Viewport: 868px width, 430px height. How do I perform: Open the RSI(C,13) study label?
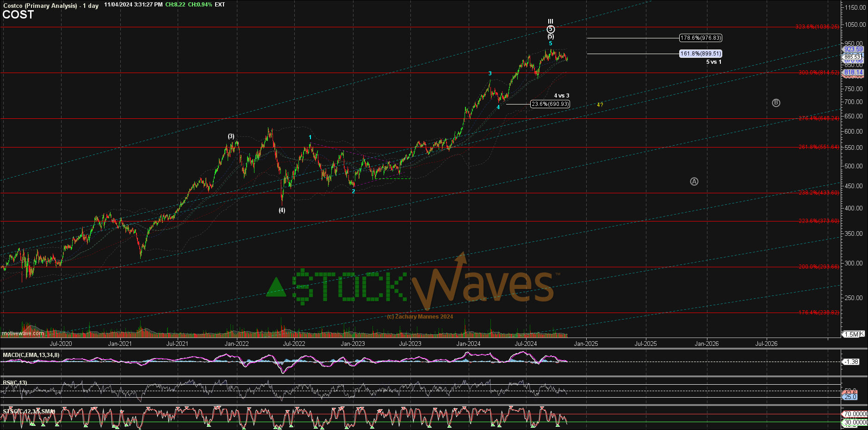[15, 383]
